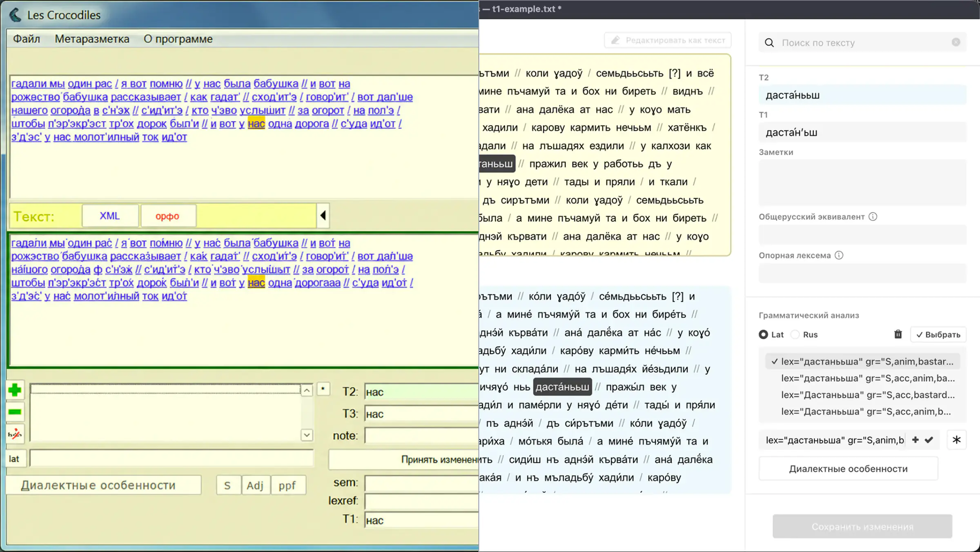This screenshot has height=552, width=980.
Task: Click info icon beside Опорная лексема
Action: tap(839, 255)
